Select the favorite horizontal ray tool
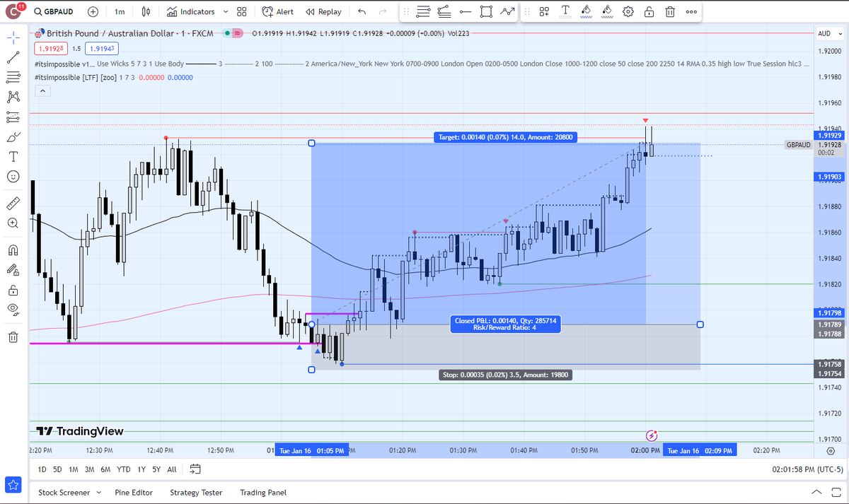The width and height of the screenshot is (849, 504). [x=444, y=12]
